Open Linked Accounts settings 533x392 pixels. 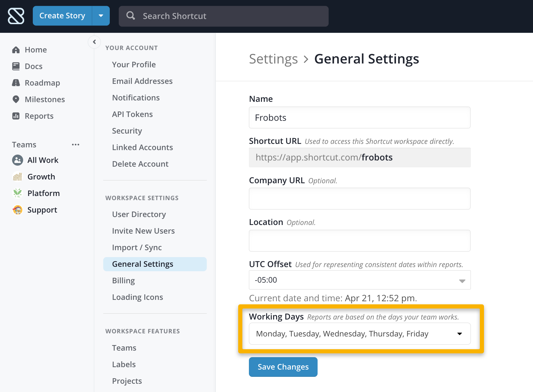[143, 147]
